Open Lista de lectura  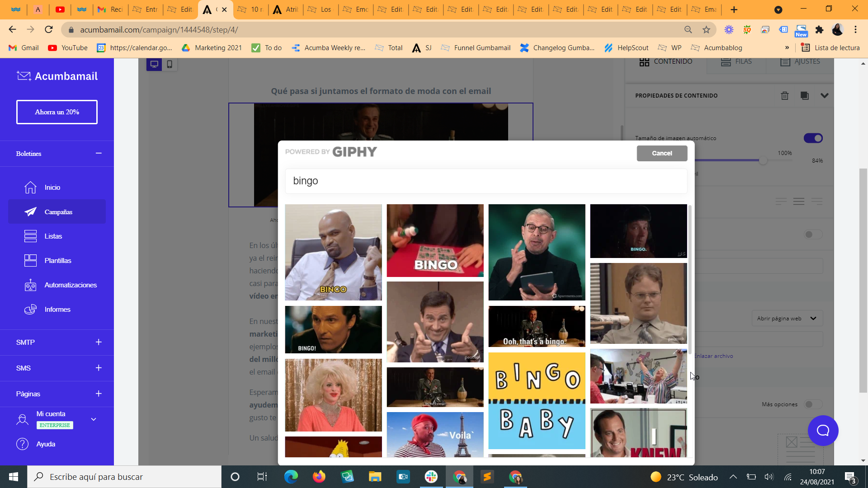(x=830, y=48)
